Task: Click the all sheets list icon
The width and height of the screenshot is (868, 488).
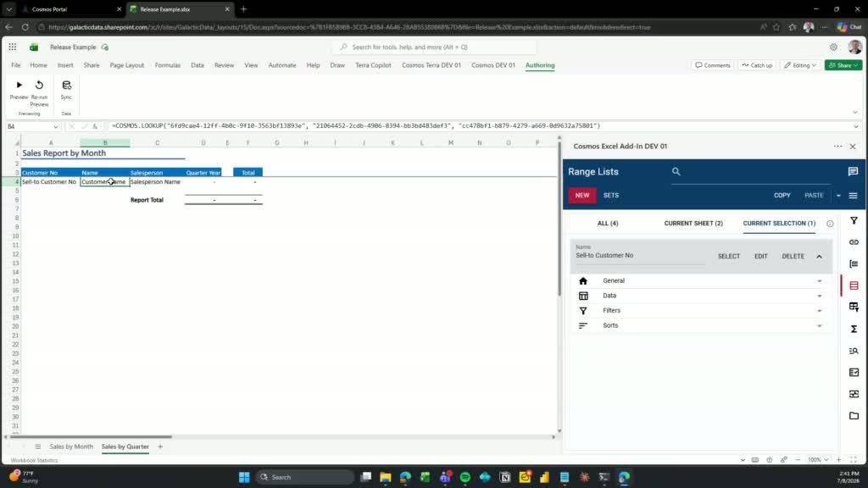Action: (x=37, y=446)
